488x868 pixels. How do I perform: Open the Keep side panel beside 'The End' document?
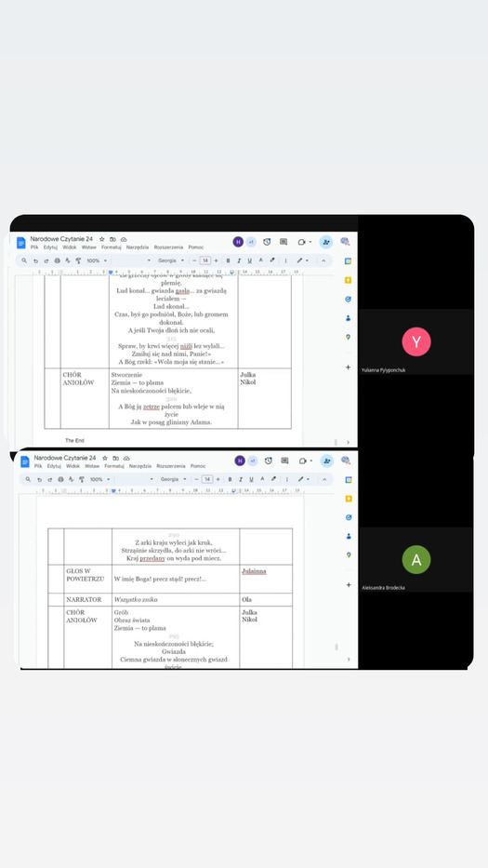(348, 280)
